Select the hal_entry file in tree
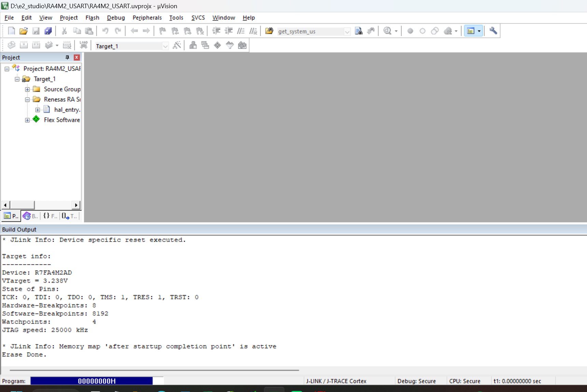The height and width of the screenshot is (392, 587). click(67, 110)
